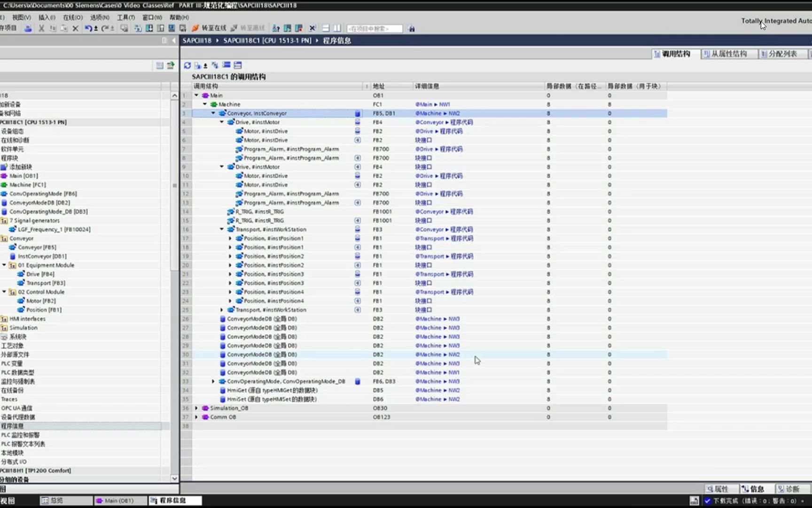This screenshot has height=508, width=812.
Task: Focus the project search field
Action: pyautogui.click(x=375, y=29)
